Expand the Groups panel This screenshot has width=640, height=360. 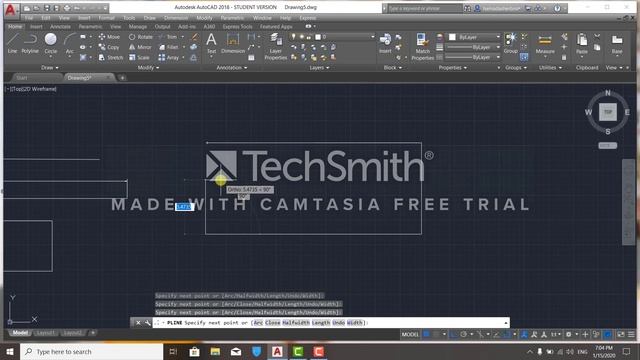(x=516, y=67)
